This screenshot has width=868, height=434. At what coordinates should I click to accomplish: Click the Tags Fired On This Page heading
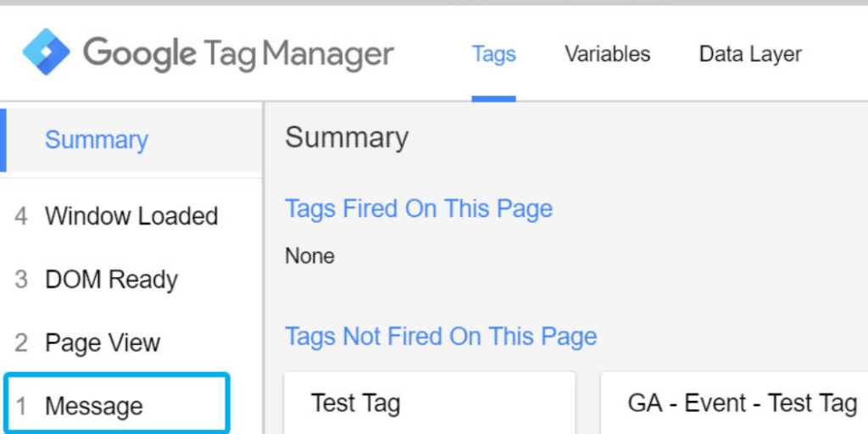pos(419,209)
